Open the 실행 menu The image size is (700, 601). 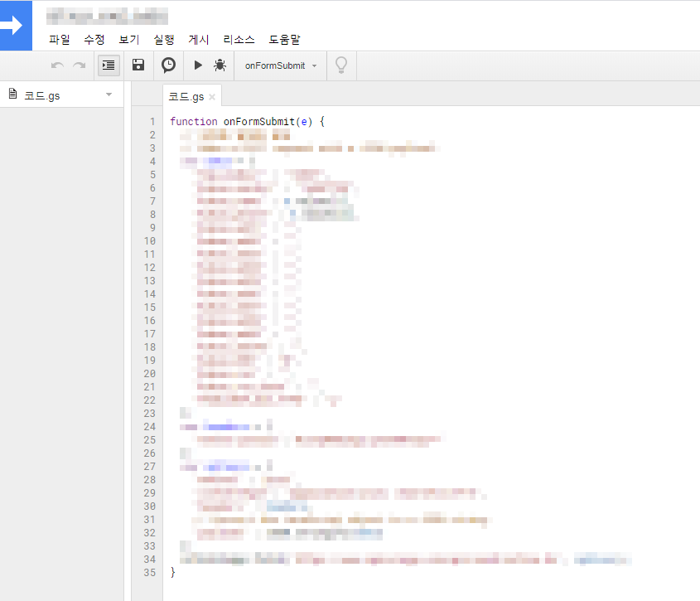coord(164,39)
